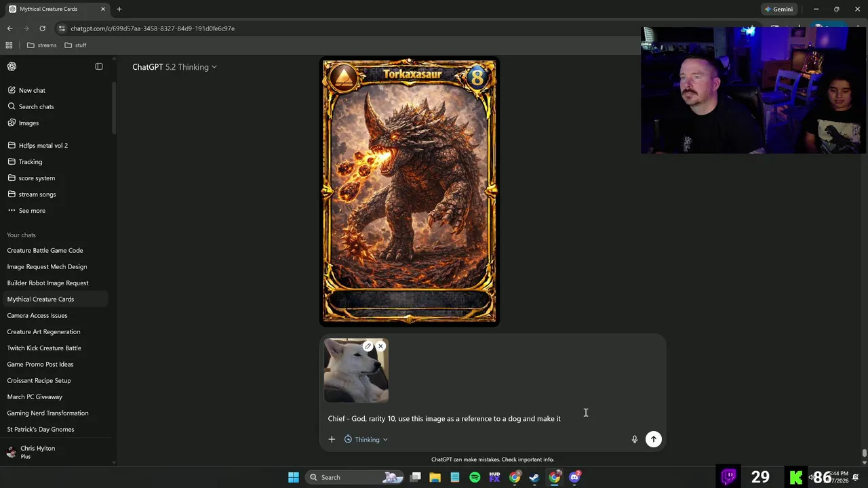This screenshot has width=868, height=488.
Task: Open Task View on taskbar
Action: (416, 477)
